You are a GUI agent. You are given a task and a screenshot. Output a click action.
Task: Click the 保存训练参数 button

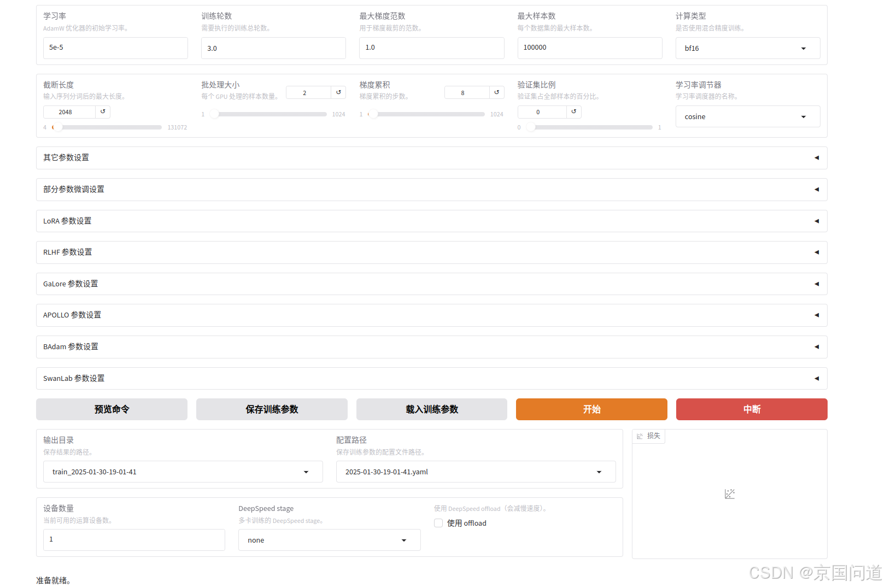coord(272,409)
